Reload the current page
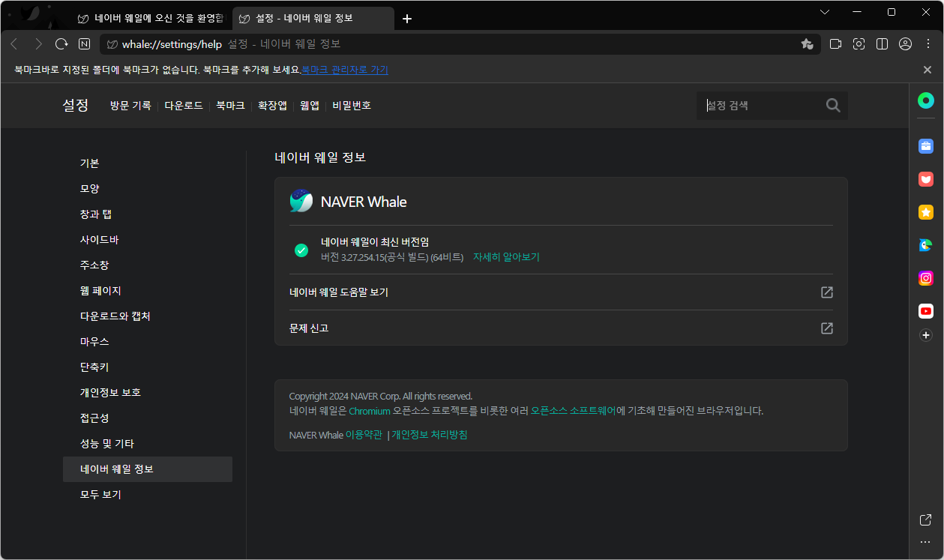Viewport: 944px width, 560px height. [61, 44]
